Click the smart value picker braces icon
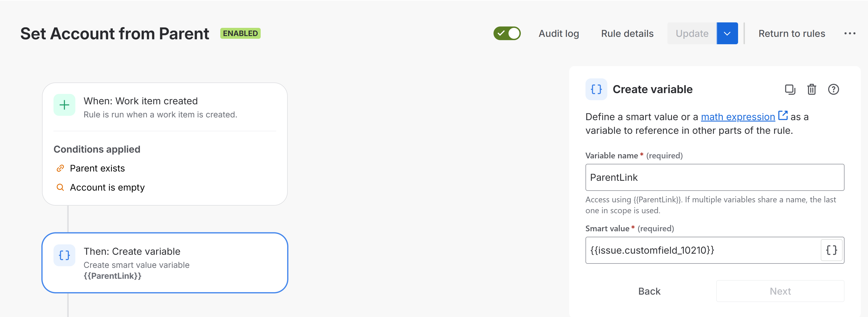 pyautogui.click(x=831, y=250)
